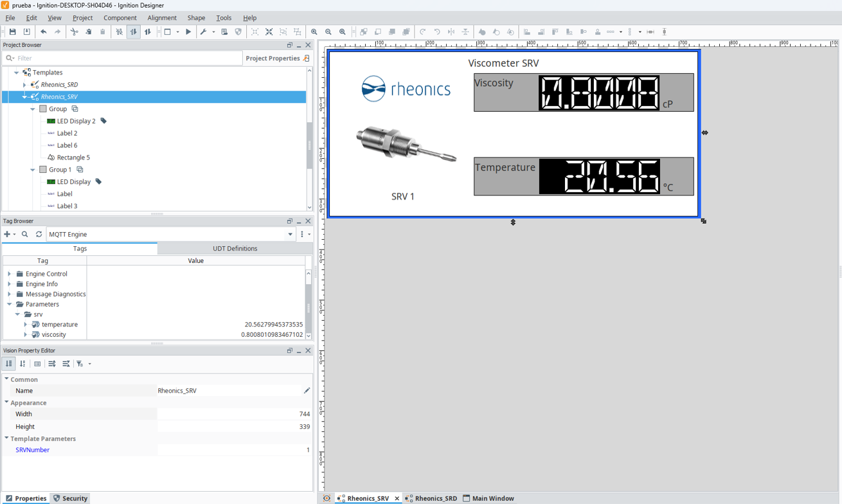
Task: Collapse the Parameters tag folder
Action: pyautogui.click(x=10, y=304)
